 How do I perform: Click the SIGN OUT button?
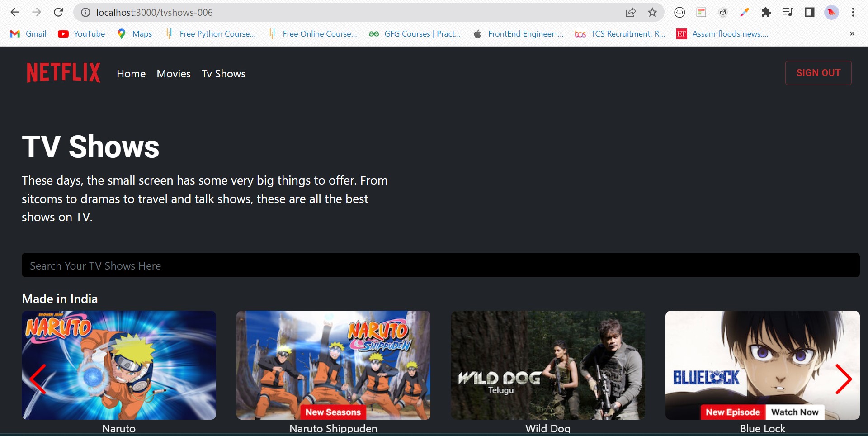(818, 72)
